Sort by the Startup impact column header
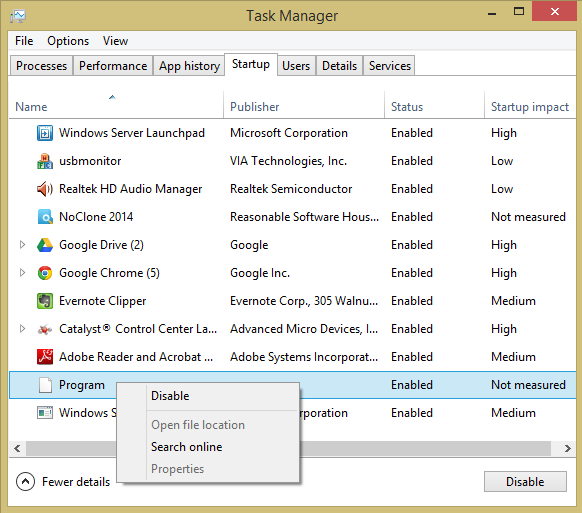Viewport: 582px width, 513px height. 530,105
